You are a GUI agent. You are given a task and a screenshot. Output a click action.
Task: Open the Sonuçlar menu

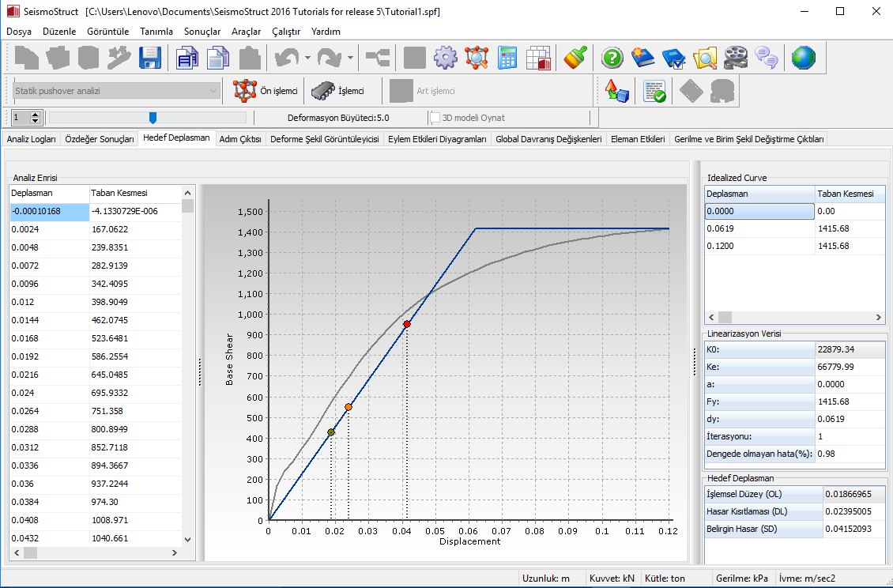click(202, 32)
